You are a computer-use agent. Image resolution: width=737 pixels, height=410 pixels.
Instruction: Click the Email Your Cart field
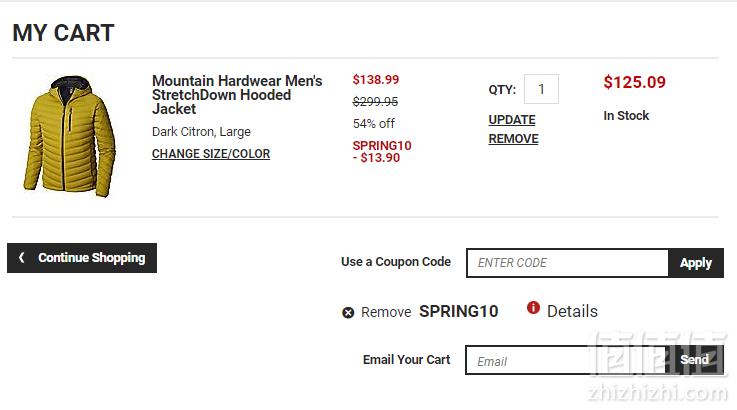point(565,361)
